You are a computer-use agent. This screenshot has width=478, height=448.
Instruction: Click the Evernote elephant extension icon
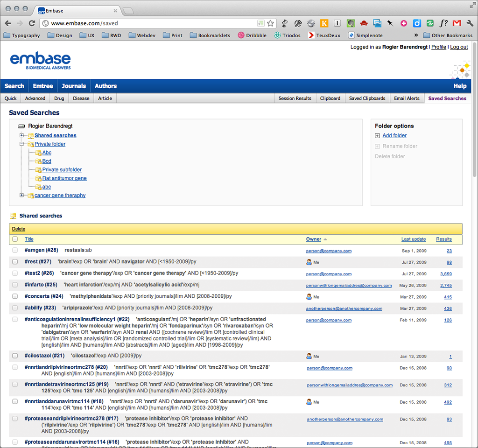coord(351,23)
